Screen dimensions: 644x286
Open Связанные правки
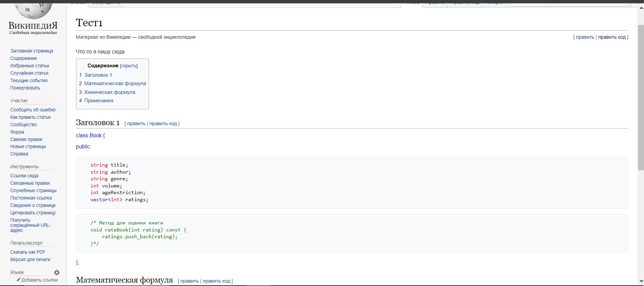pyautogui.click(x=30, y=183)
